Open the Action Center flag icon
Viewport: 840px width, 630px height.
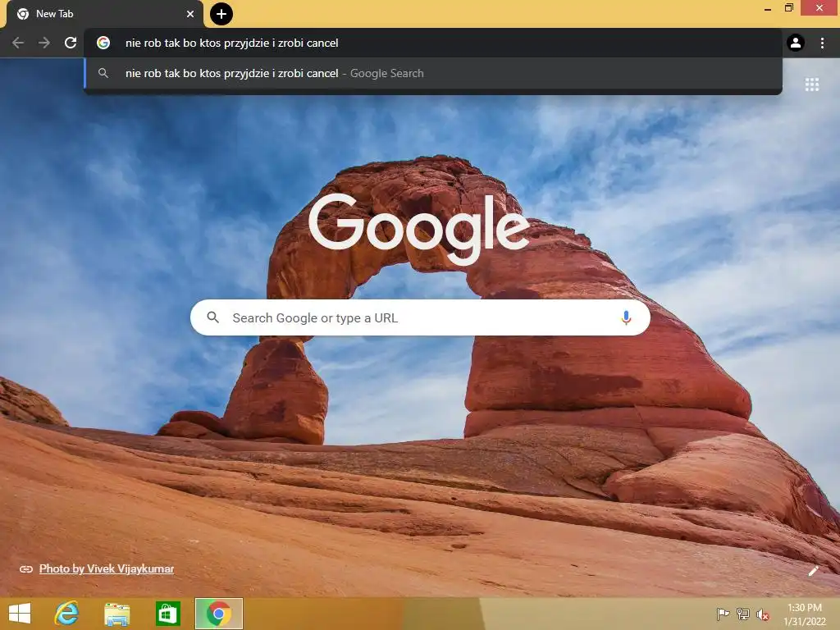[x=723, y=614]
